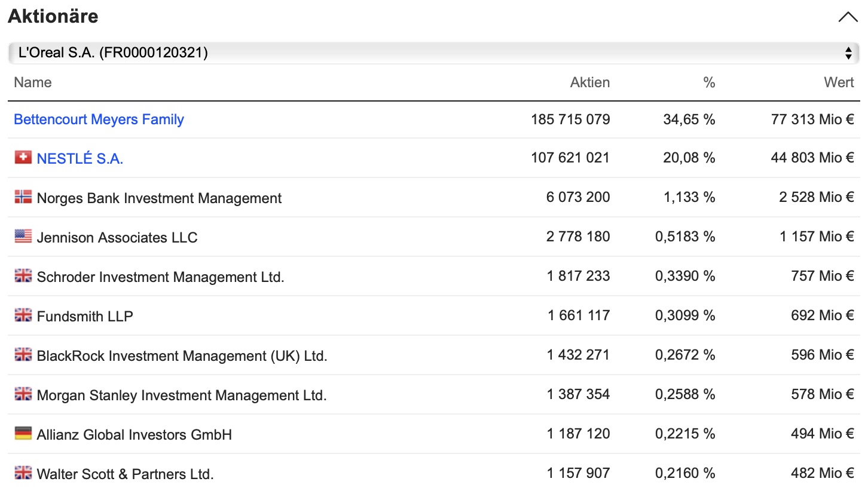Open the Bettencourt Meyers Family link

[99, 119]
